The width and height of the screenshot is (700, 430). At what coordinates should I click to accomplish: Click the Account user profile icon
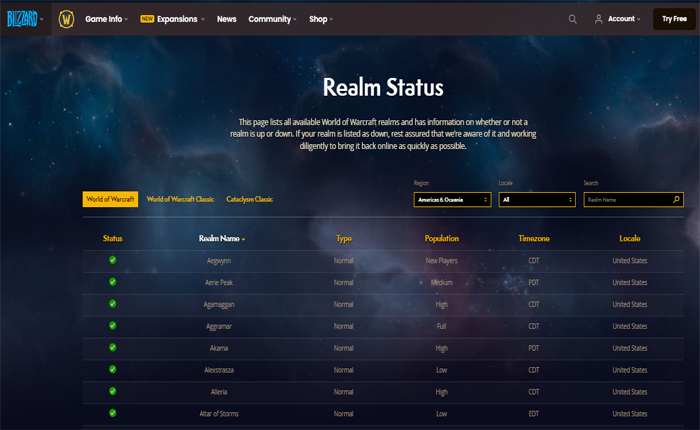(599, 19)
